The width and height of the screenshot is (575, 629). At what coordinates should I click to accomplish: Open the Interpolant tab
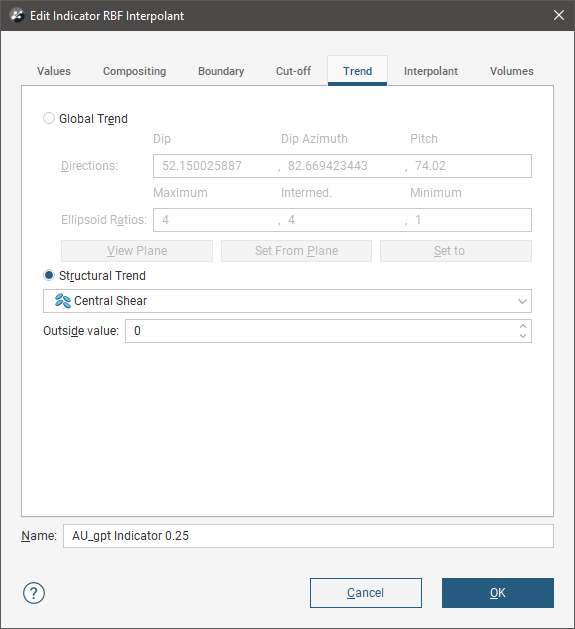(x=431, y=71)
